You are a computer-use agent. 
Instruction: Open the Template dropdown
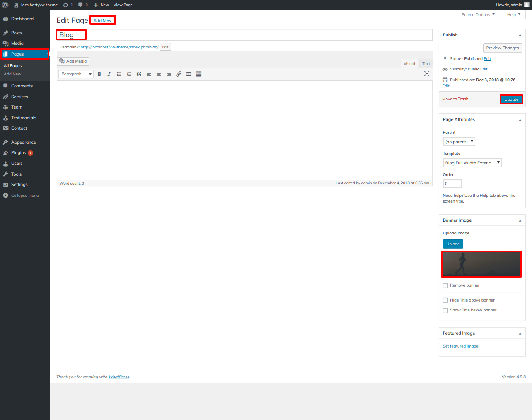point(472,163)
